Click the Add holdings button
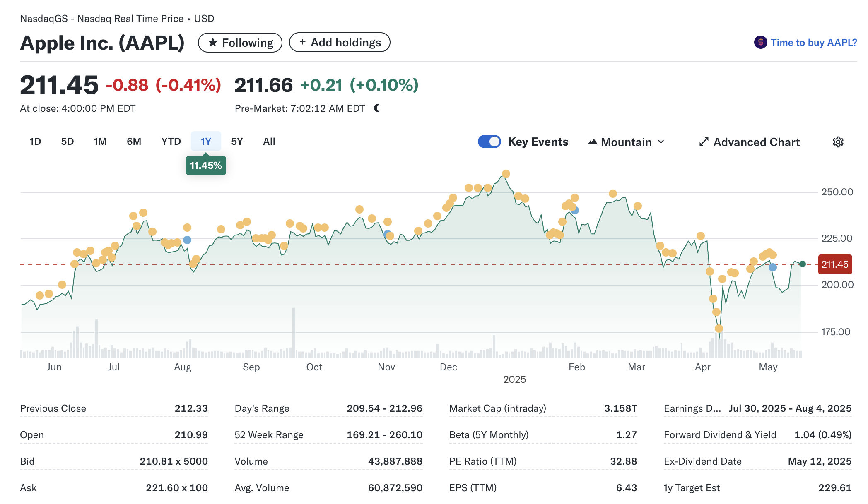This screenshot has height=504, width=868. coord(340,42)
